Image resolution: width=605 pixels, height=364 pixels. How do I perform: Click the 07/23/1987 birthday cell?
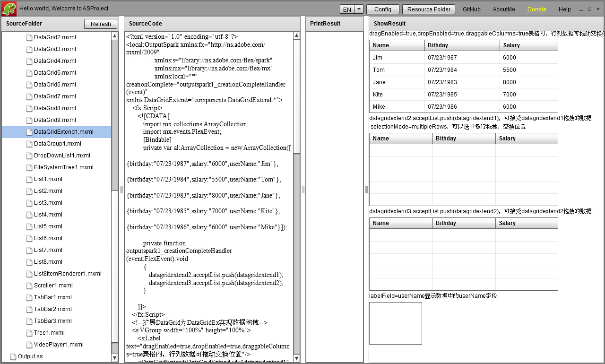[x=462, y=58]
